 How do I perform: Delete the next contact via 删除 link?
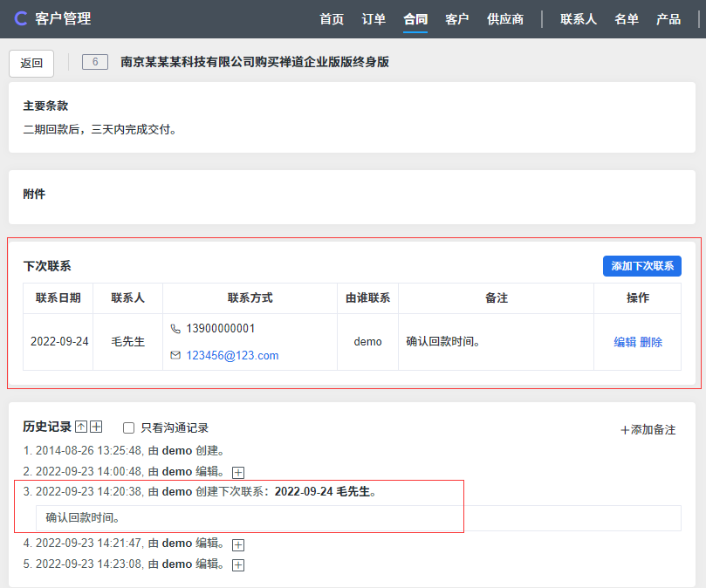coord(651,342)
